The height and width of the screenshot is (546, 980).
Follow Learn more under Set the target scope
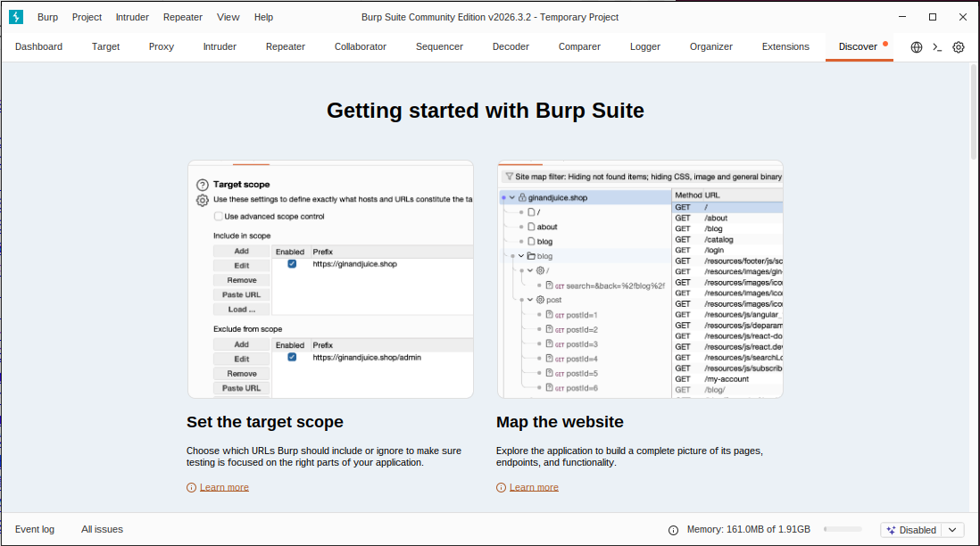click(224, 487)
